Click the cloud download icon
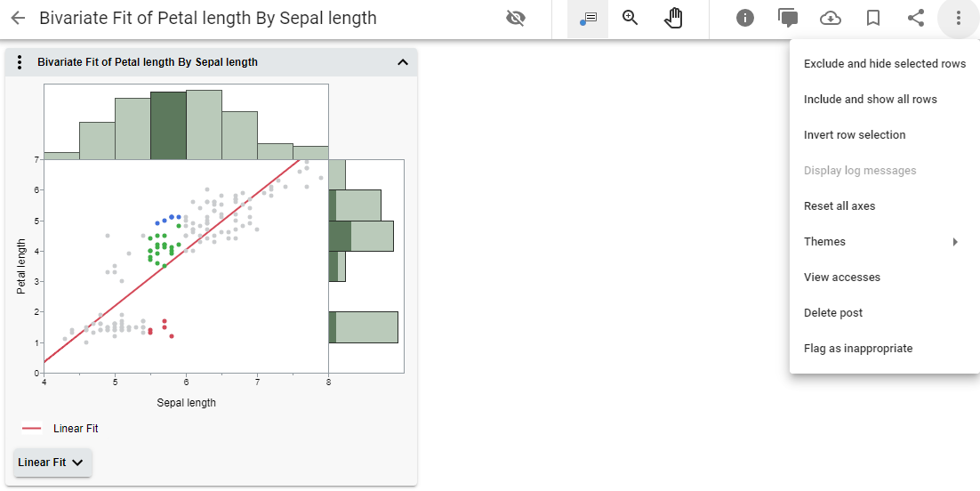 [831, 19]
